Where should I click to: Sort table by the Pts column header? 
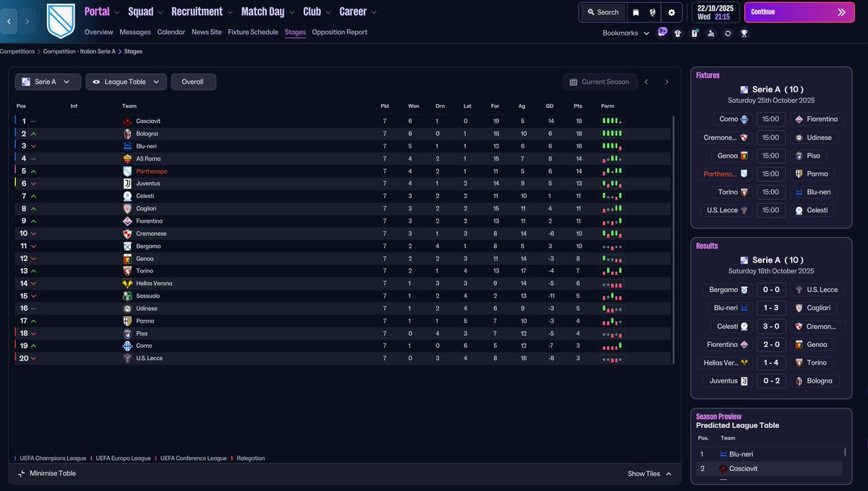pyautogui.click(x=578, y=106)
